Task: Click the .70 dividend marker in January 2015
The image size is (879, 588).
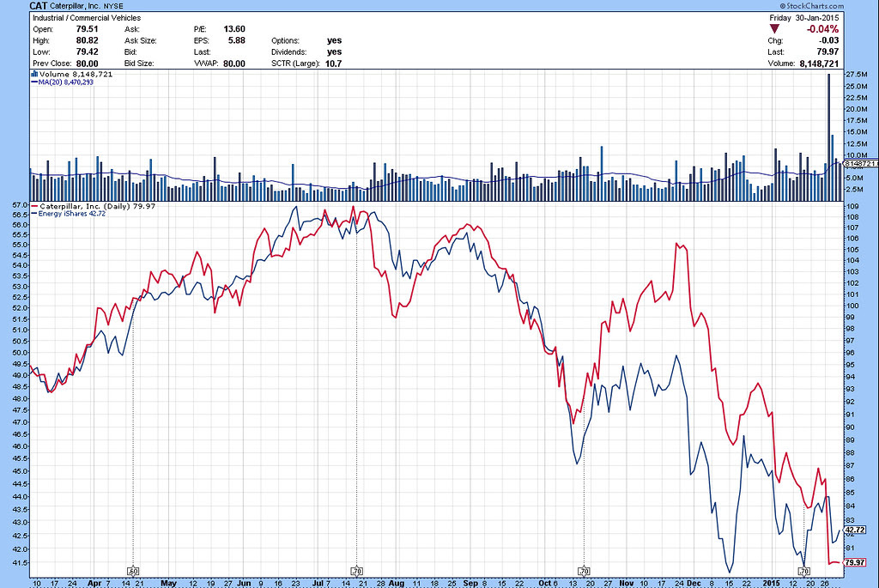Action: [803, 572]
